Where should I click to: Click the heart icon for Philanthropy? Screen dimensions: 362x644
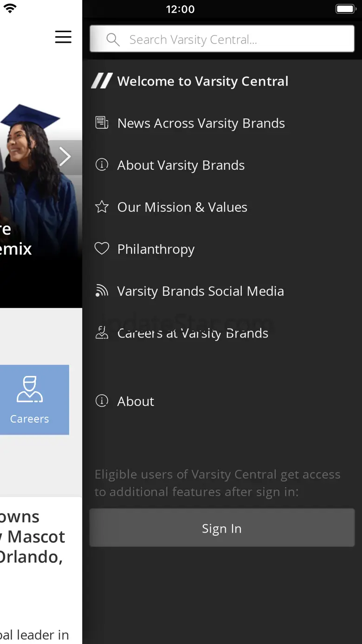[x=102, y=248]
